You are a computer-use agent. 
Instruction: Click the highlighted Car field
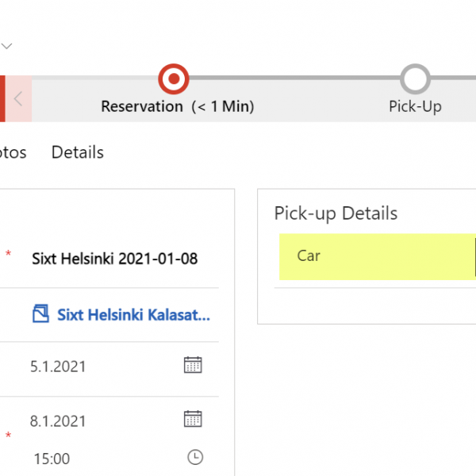pos(378,256)
